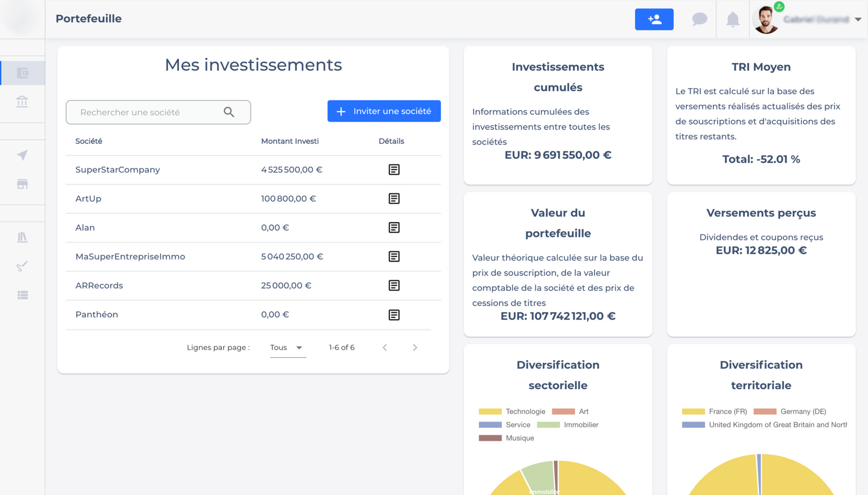Show details for MaSuperEntrepriseImmo
The image size is (868, 495).
point(394,257)
